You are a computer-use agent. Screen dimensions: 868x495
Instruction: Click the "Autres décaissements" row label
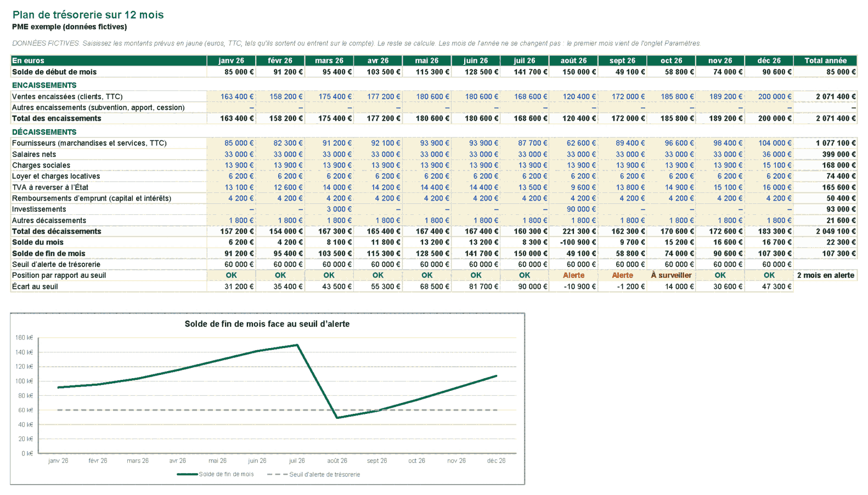click(x=49, y=220)
